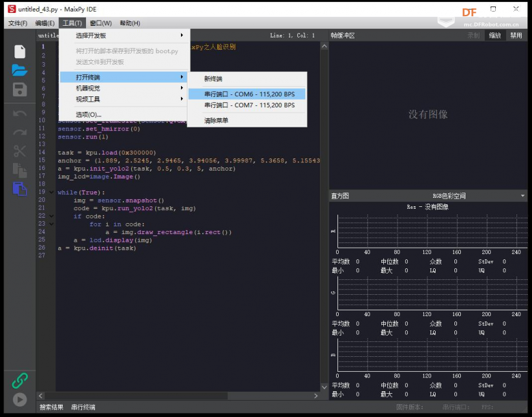Click the 帧缓冲区 panel title

(x=343, y=36)
